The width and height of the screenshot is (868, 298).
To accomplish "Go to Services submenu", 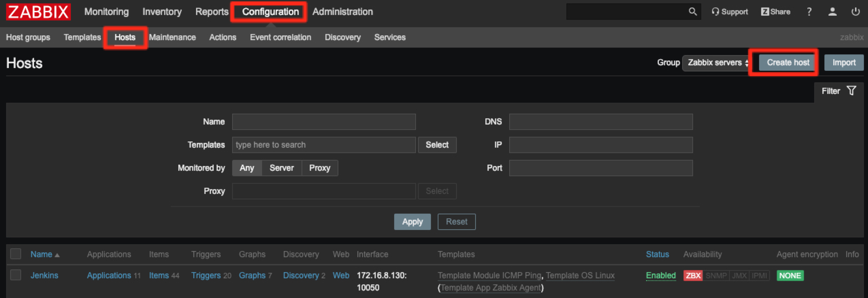I will click(390, 37).
